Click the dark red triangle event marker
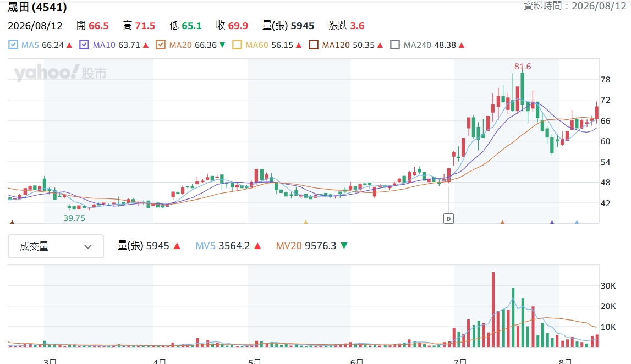This screenshot has width=631, height=364. [12, 222]
